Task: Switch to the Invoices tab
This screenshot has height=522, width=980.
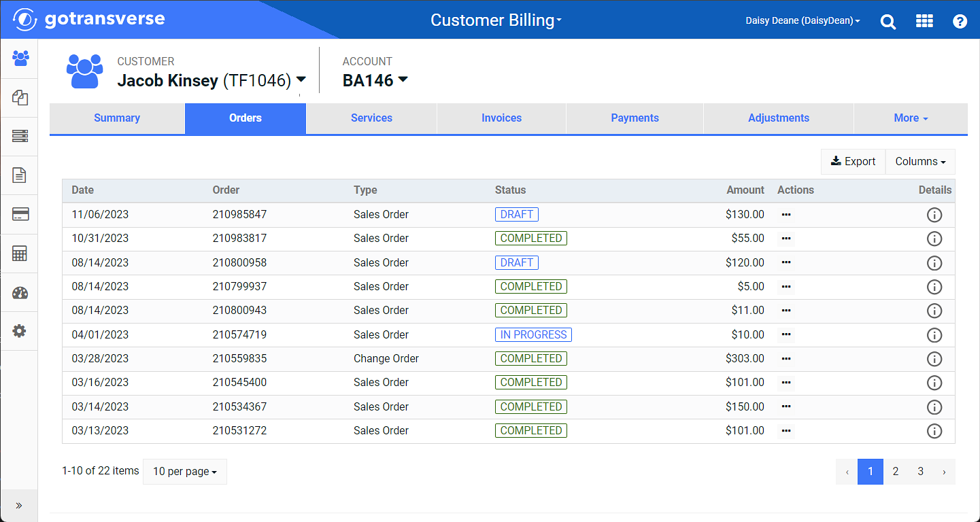Action: (x=501, y=118)
